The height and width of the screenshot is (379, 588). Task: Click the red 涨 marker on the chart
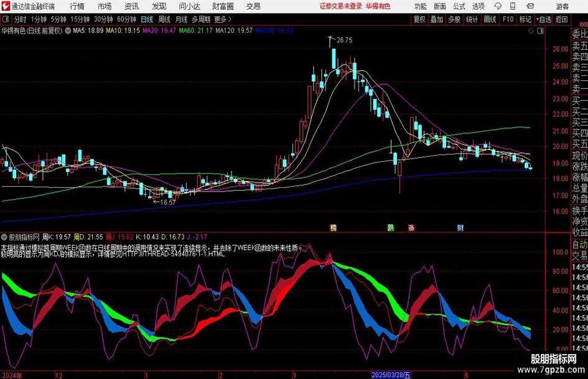(411, 227)
